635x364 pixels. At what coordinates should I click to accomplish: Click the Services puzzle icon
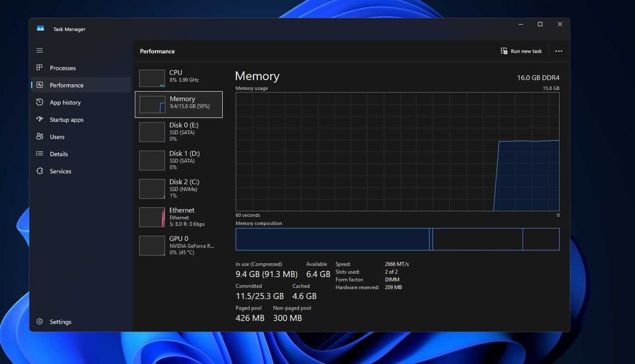pyautogui.click(x=39, y=171)
